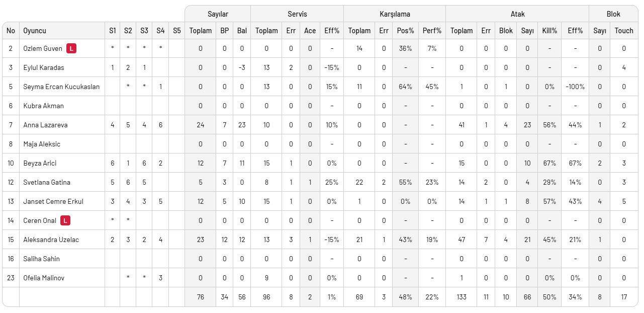
Task: Click the libero badge beside Ozlem Guven
Action: coord(72,49)
